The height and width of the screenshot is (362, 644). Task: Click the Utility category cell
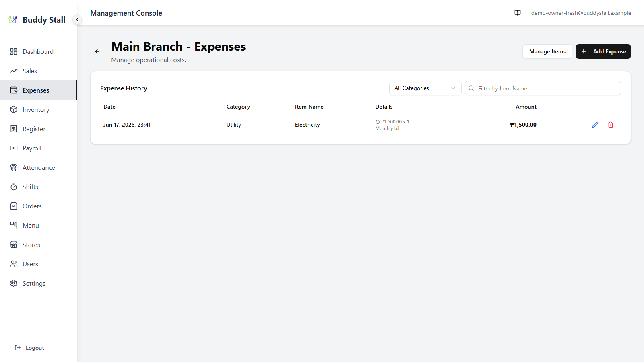pyautogui.click(x=234, y=125)
